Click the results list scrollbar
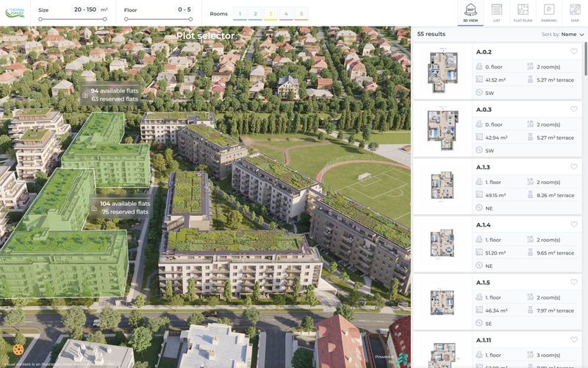This screenshot has height=368, width=588. point(585,58)
